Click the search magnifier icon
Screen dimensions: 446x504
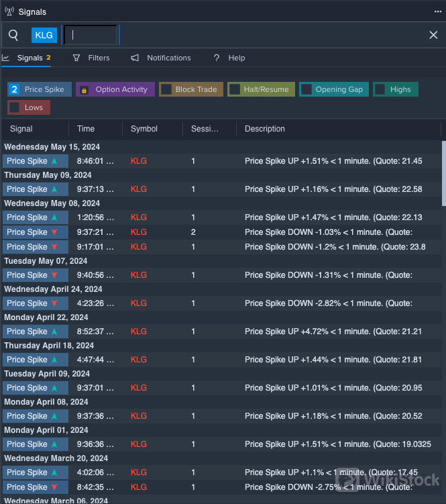pyautogui.click(x=13, y=35)
